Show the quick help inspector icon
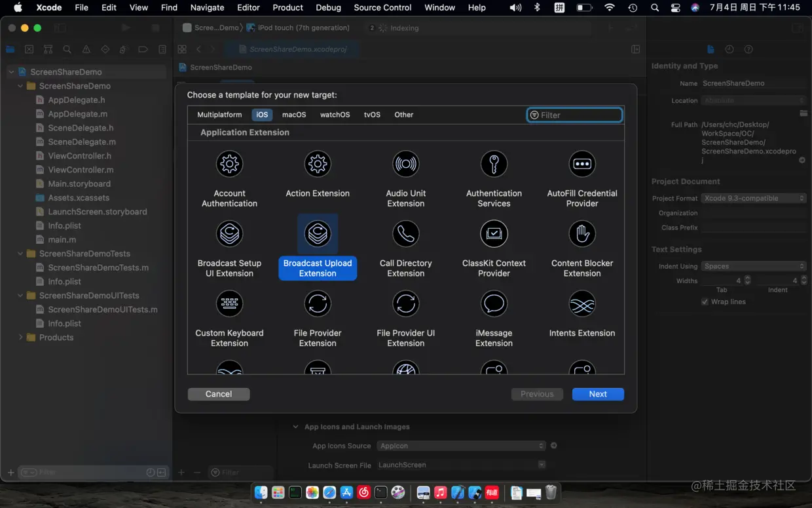Image resolution: width=812 pixels, height=508 pixels. pos(748,49)
